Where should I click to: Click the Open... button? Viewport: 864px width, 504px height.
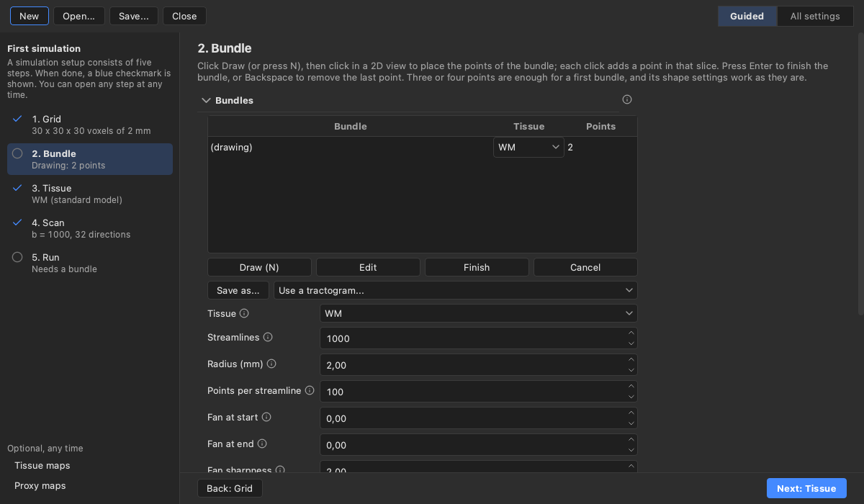tap(79, 16)
